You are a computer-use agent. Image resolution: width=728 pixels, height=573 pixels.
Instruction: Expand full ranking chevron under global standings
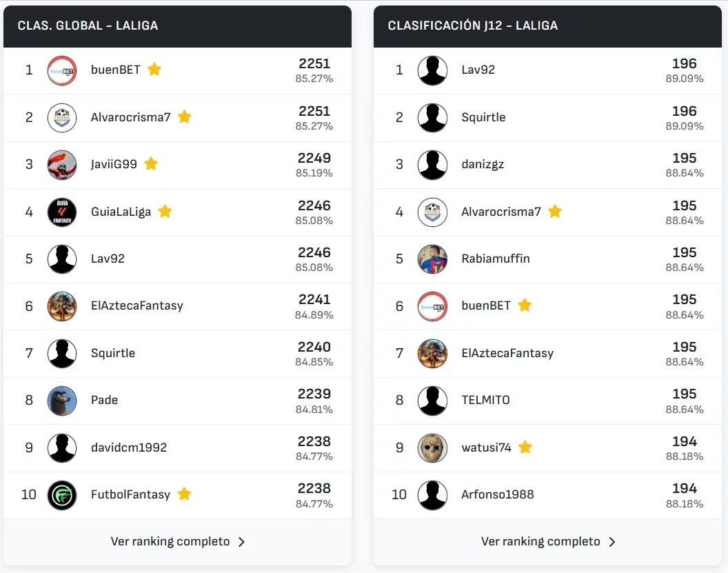coord(242,542)
